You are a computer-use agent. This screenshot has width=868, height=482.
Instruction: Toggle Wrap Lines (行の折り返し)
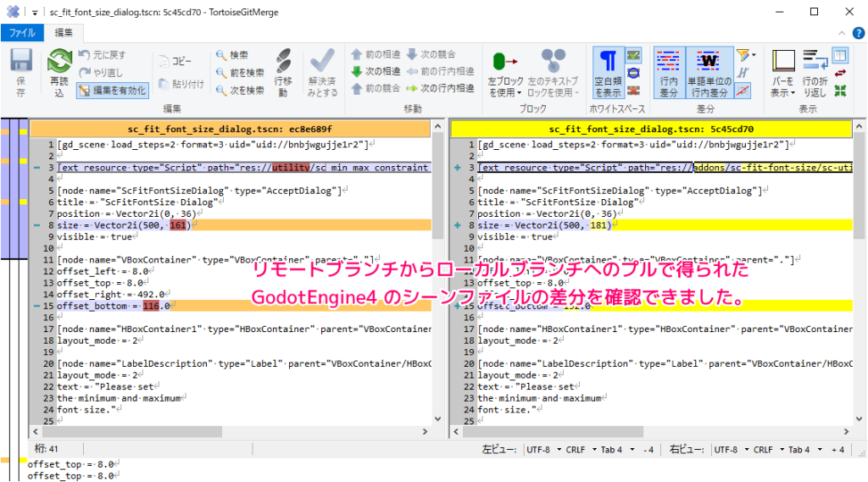(815, 73)
